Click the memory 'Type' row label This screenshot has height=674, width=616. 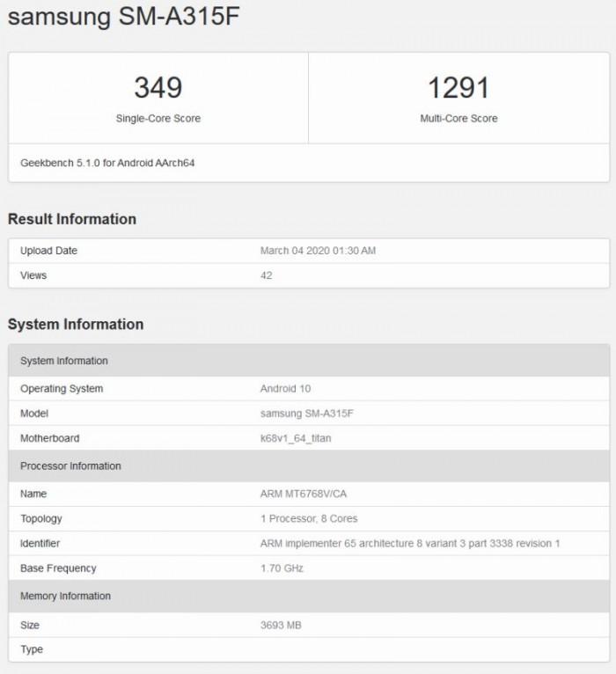[x=32, y=649]
